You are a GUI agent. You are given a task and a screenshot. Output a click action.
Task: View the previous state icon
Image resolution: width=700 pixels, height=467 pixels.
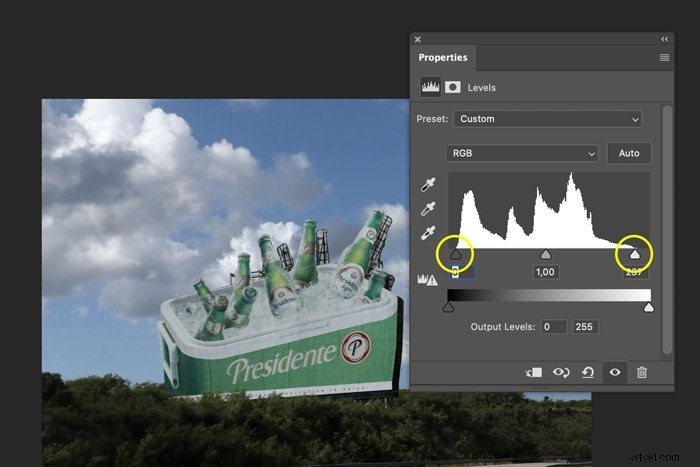pos(561,372)
